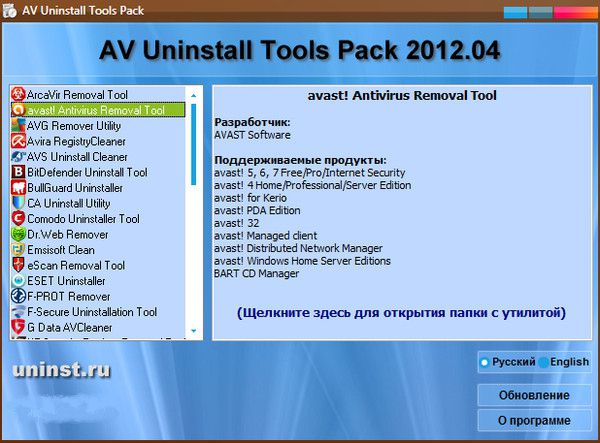
Task: Click the blue scrollbar thumb of tool list
Action: (194, 144)
